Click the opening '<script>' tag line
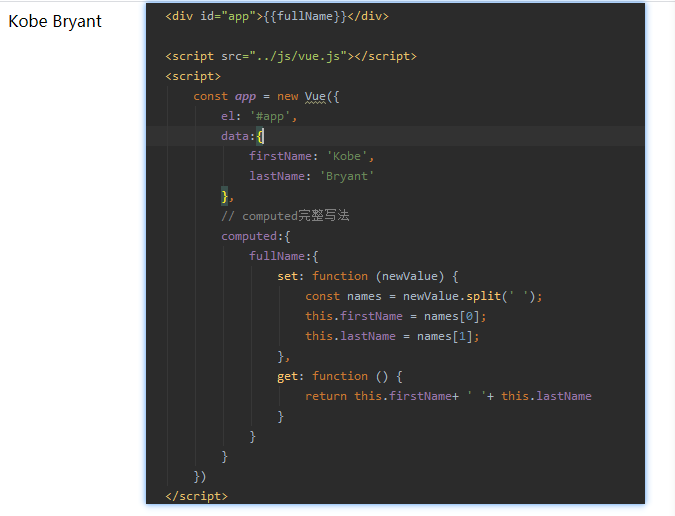The height and width of the screenshot is (516, 675). pos(193,77)
